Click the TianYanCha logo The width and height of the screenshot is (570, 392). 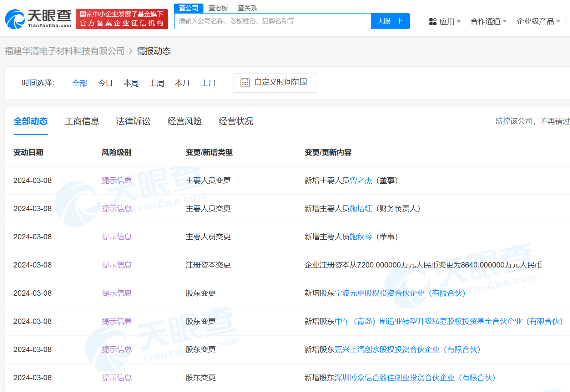pyautogui.click(x=38, y=19)
